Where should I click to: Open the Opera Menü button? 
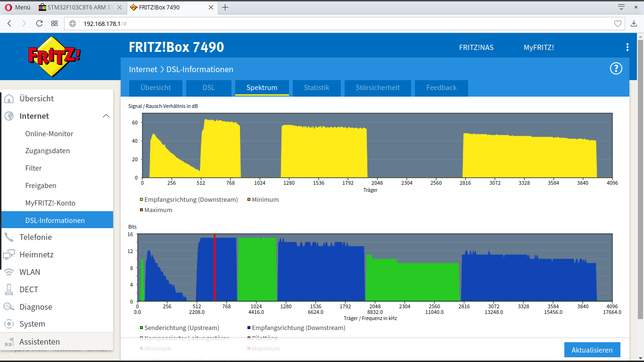coord(17,7)
